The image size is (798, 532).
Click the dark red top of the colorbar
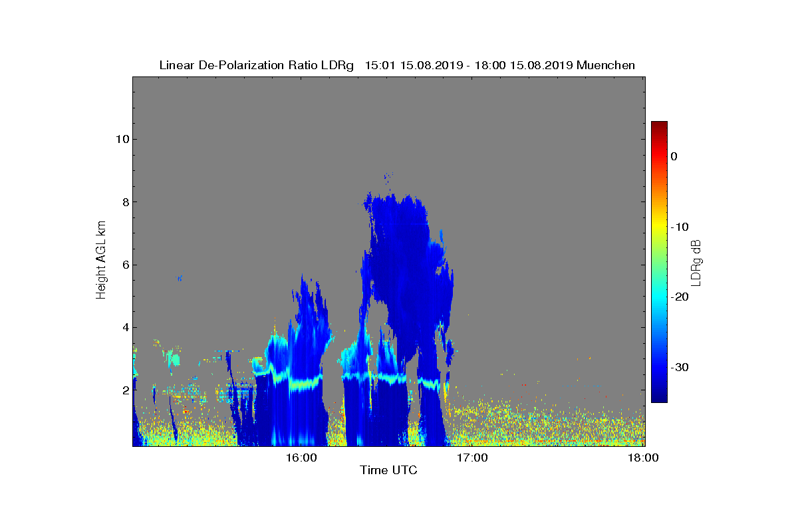click(x=659, y=126)
